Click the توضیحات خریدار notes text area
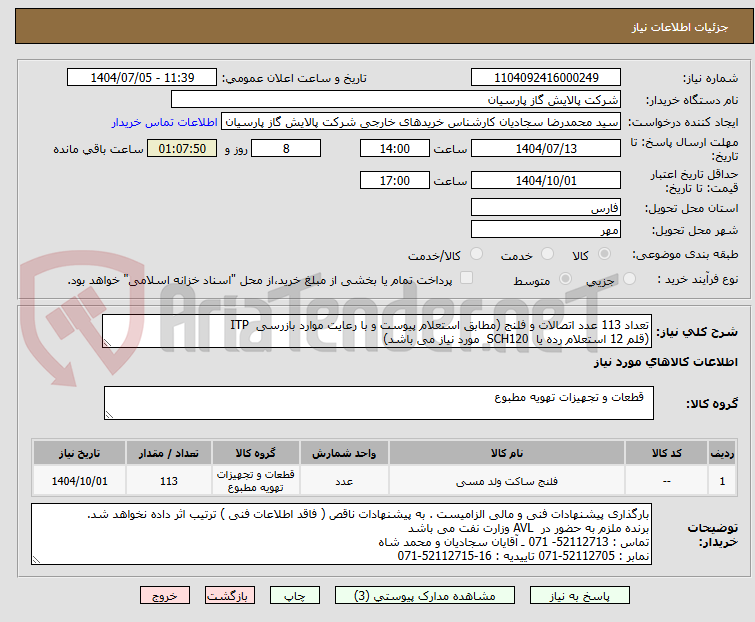Viewport: 755px width, 622px height. click(x=341, y=534)
